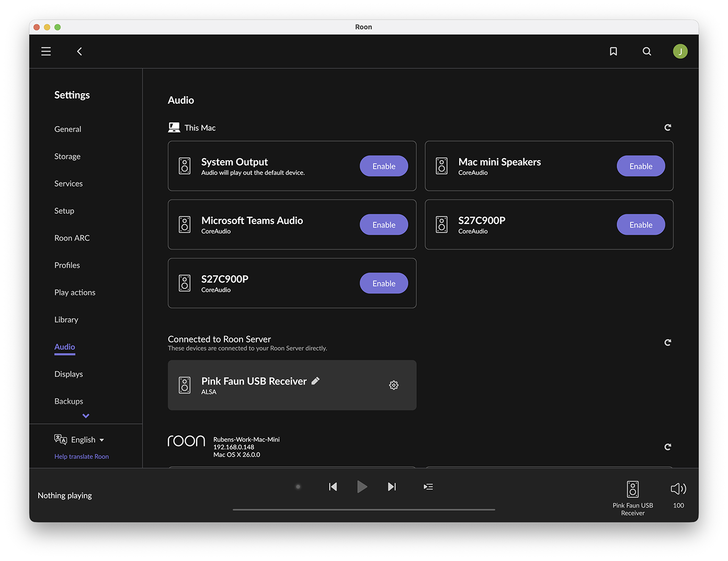Open Library settings
This screenshot has width=728, height=561.
(66, 320)
